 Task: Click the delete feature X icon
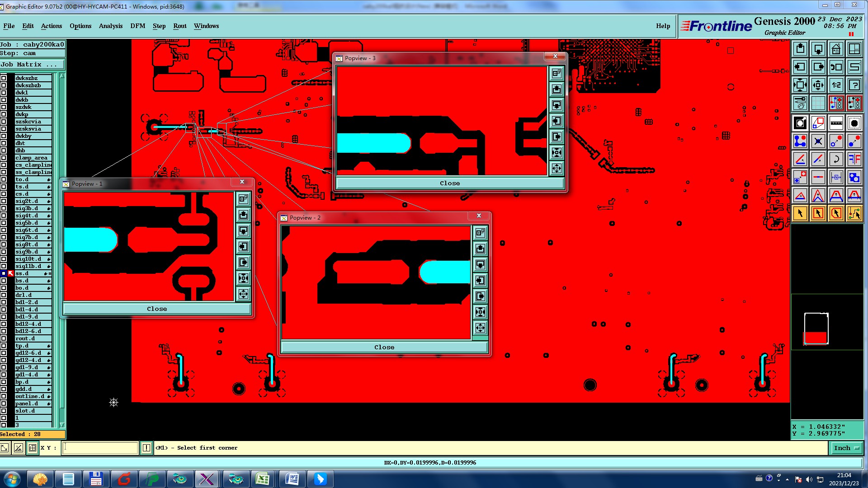click(x=818, y=141)
